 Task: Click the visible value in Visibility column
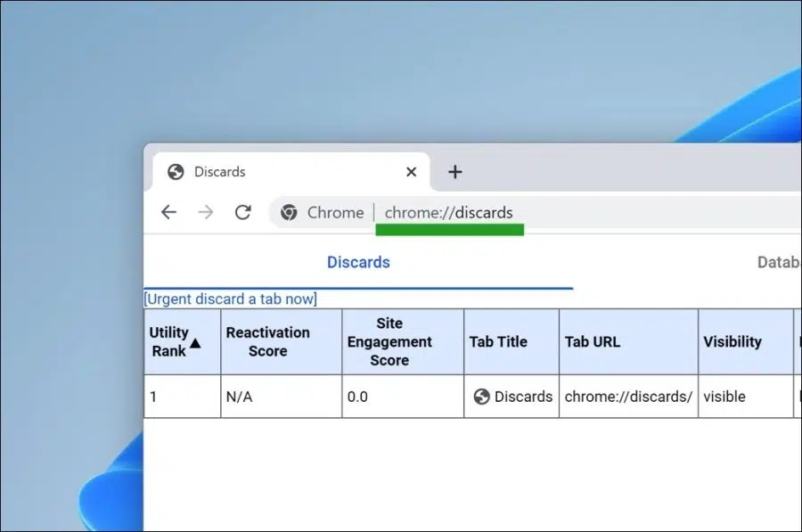click(724, 397)
